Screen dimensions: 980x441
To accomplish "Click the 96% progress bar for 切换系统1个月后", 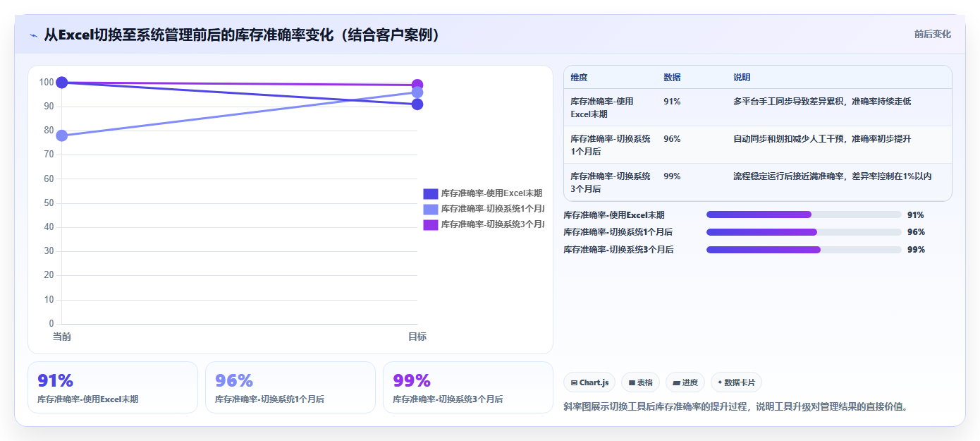I will pos(804,232).
